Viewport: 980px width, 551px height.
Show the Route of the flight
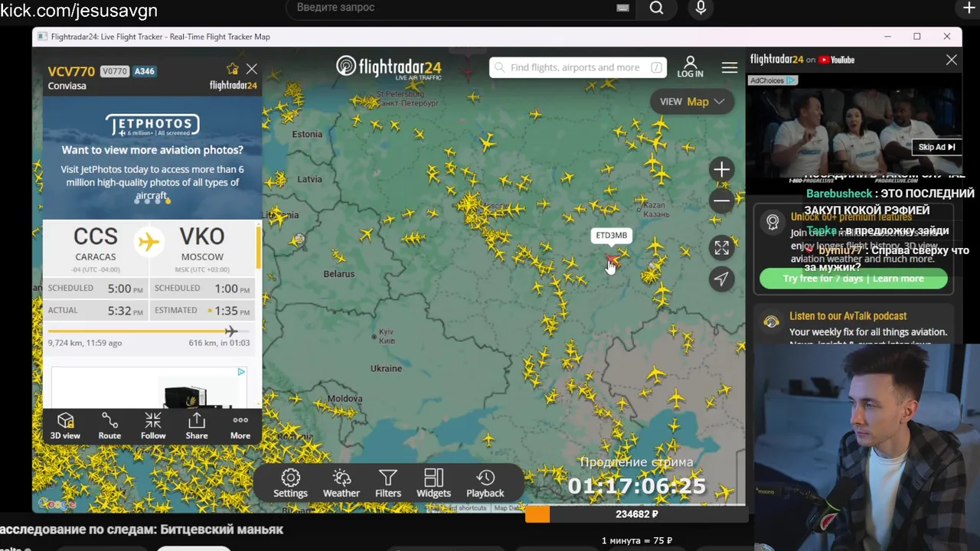(x=109, y=425)
